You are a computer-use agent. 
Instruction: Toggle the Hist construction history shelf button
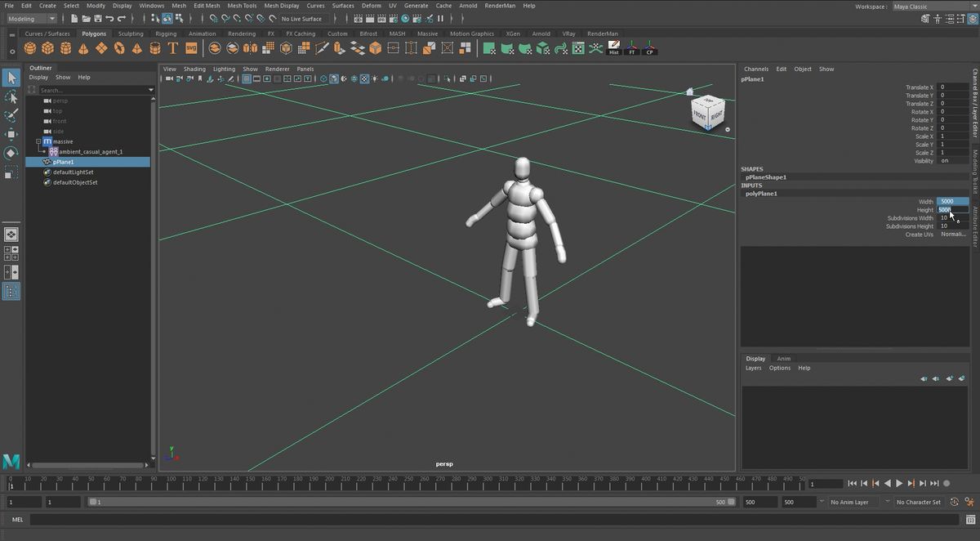click(x=614, y=48)
